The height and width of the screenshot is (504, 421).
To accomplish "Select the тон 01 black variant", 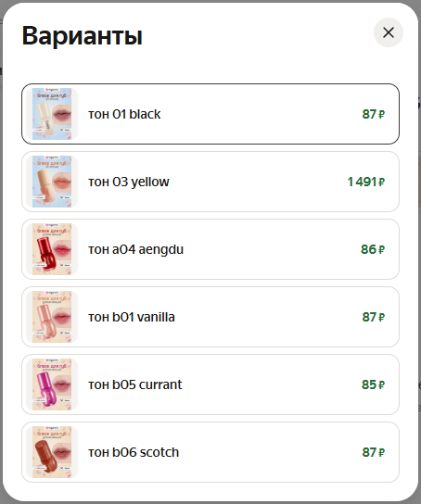I will (210, 114).
